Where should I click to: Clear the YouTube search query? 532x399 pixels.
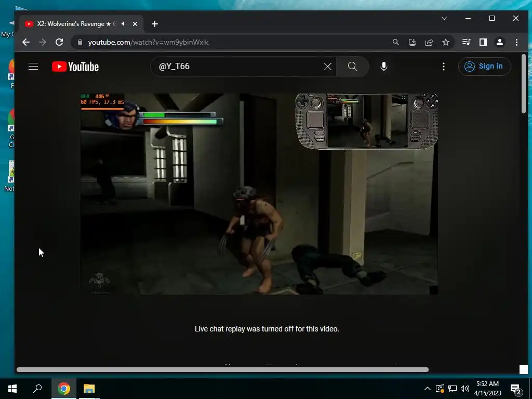(x=327, y=66)
